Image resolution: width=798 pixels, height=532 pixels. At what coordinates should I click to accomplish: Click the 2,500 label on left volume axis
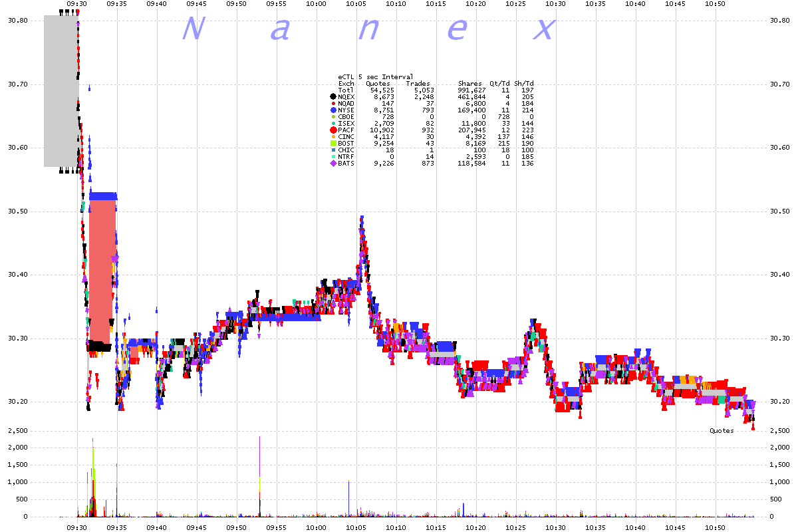(17, 431)
